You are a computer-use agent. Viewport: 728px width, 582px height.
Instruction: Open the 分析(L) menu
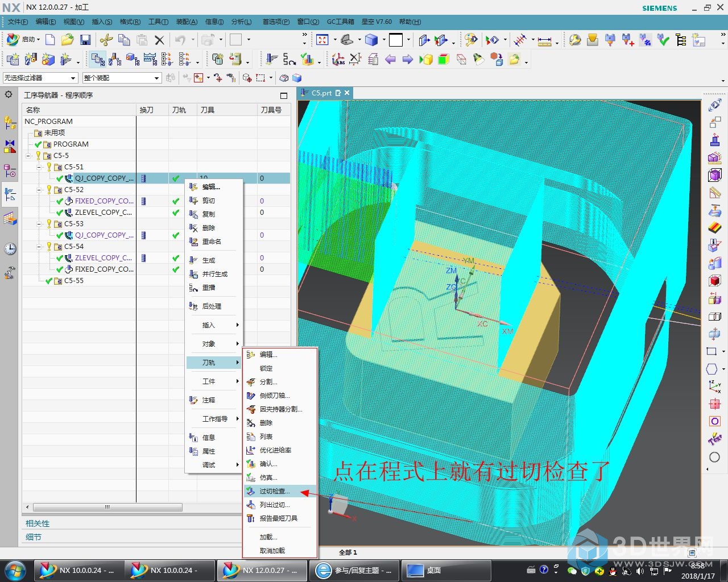pos(241,22)
